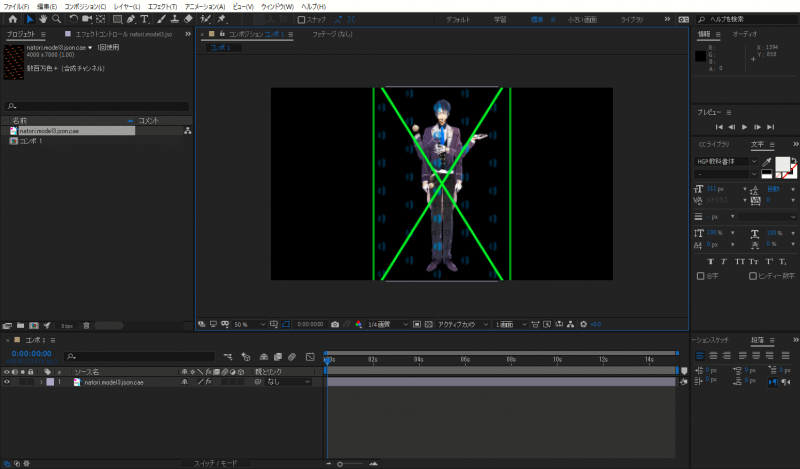Click the reset exposure icon

tap(583, 325)
